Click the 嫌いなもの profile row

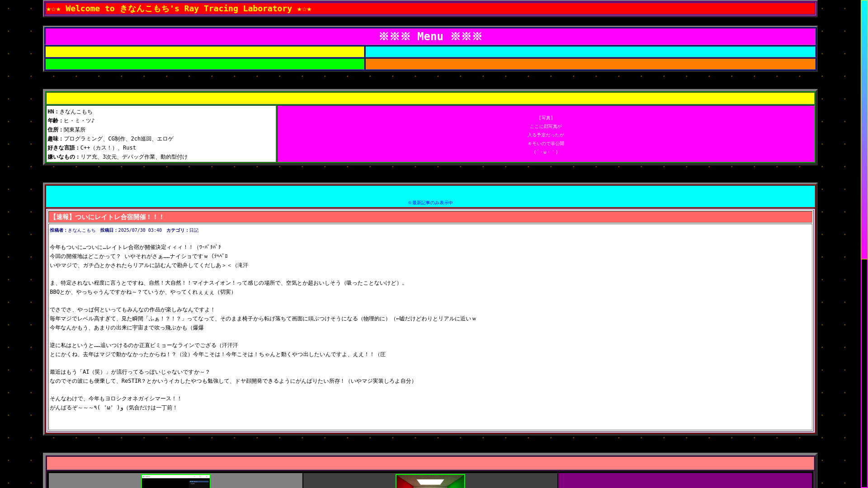pos(118,157)
